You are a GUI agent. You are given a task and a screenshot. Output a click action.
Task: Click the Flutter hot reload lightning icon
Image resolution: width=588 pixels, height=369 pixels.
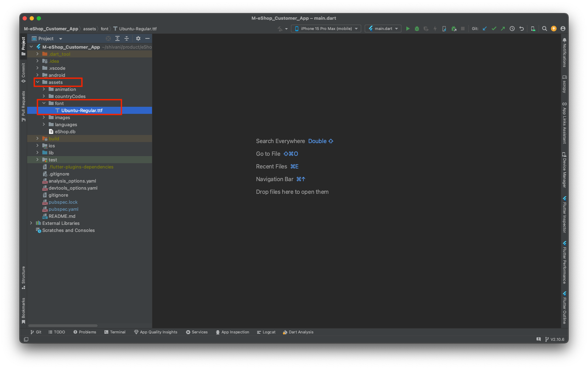coord(435,29)
